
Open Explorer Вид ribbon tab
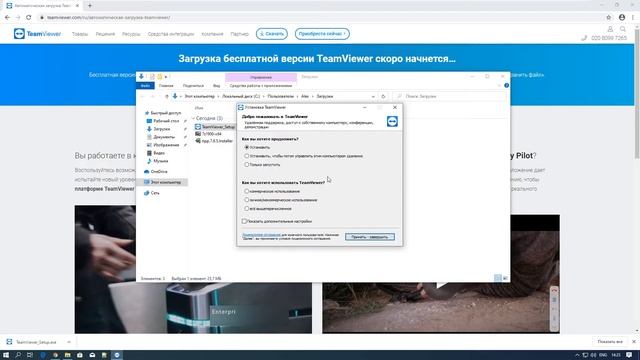tap(216, 86)
